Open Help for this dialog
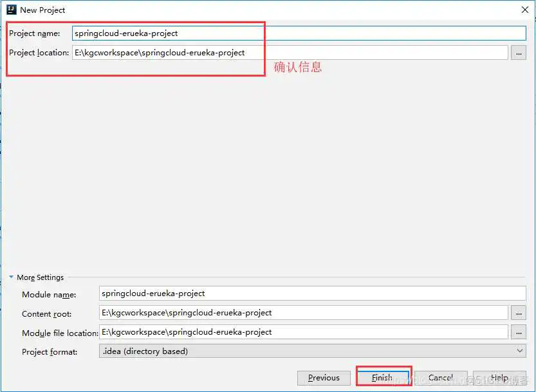The width and height of the screenshot is (536, 392). click(x=499, y=378)
